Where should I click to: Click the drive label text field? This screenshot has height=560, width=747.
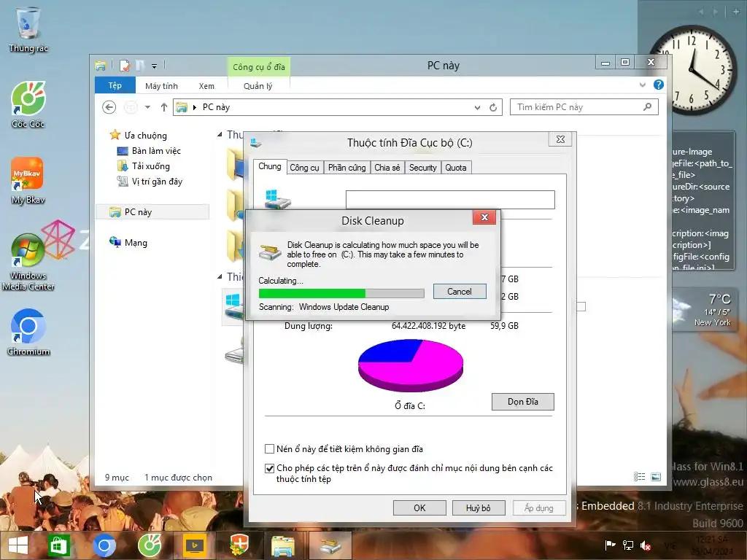pos(450,200)
